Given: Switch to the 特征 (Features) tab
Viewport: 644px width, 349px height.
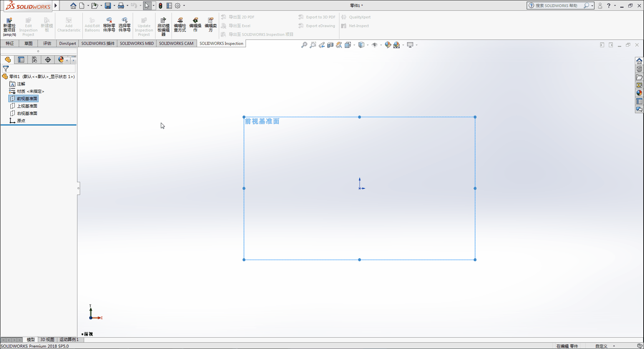Looking at the screenshot, I should 10,44.
